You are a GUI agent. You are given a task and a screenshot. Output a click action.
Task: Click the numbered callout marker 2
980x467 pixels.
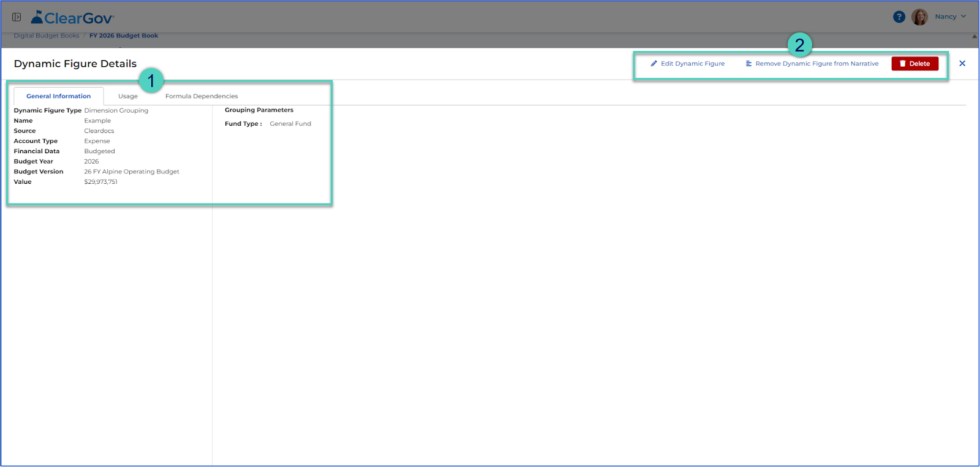tap(800, 45)
